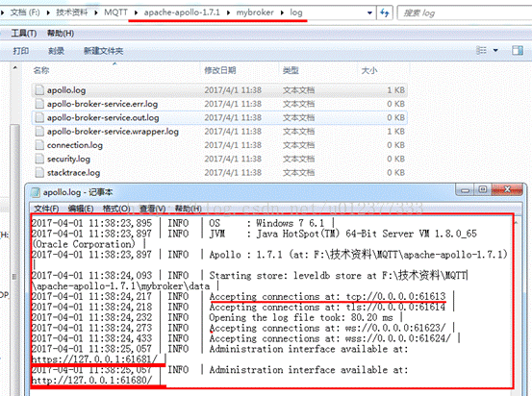Click the https://127.0.0.1:61681/ text in Notepad

[x=94, y=359]
